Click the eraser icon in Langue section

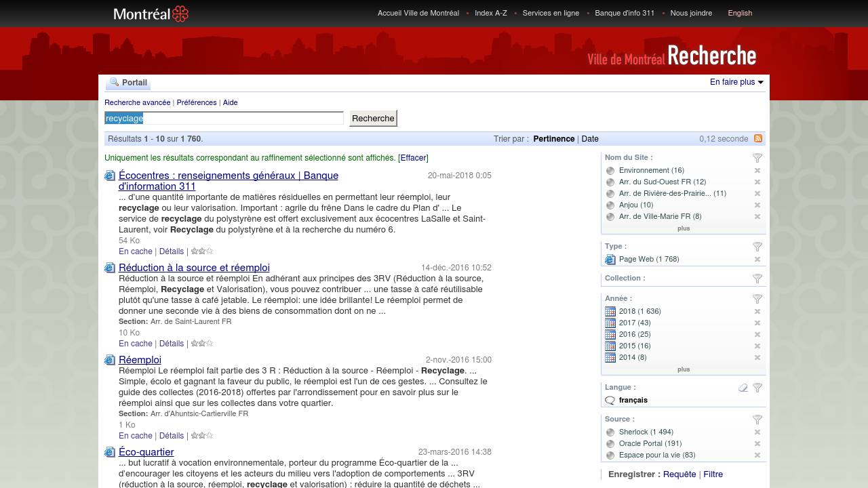(743, 388)
